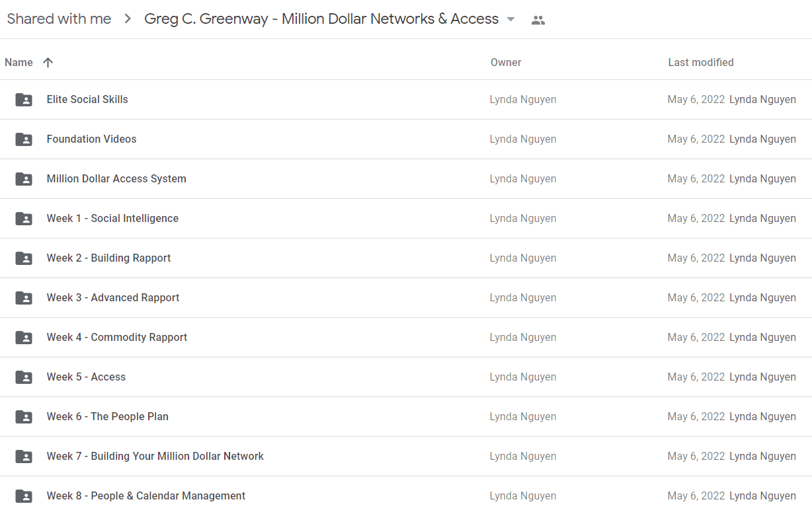Select Week 7 - Building Your Million Dollar Network
The width and height of the screenshot is (812, 514).
(x=406, y=457)
